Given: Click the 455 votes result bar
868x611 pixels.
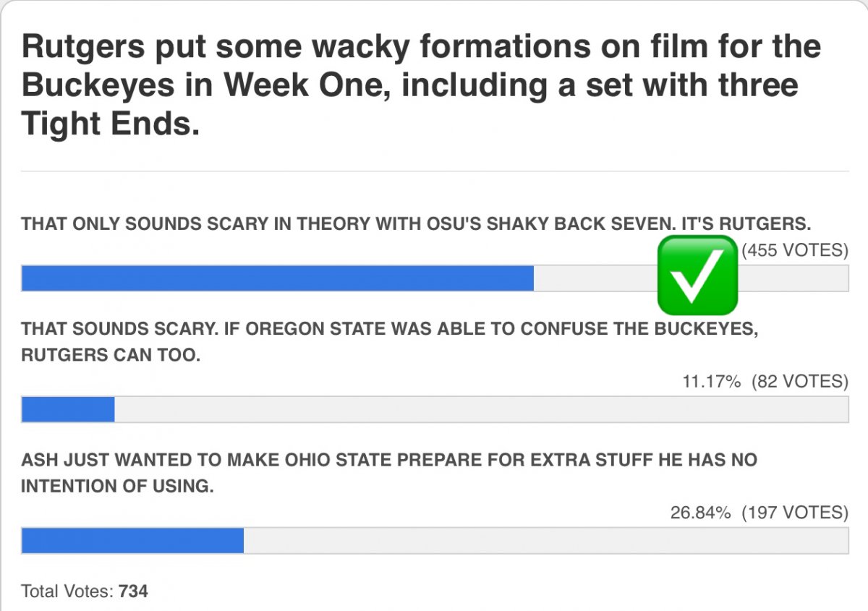Looking at the screenshot, I should tap(435, 278).
